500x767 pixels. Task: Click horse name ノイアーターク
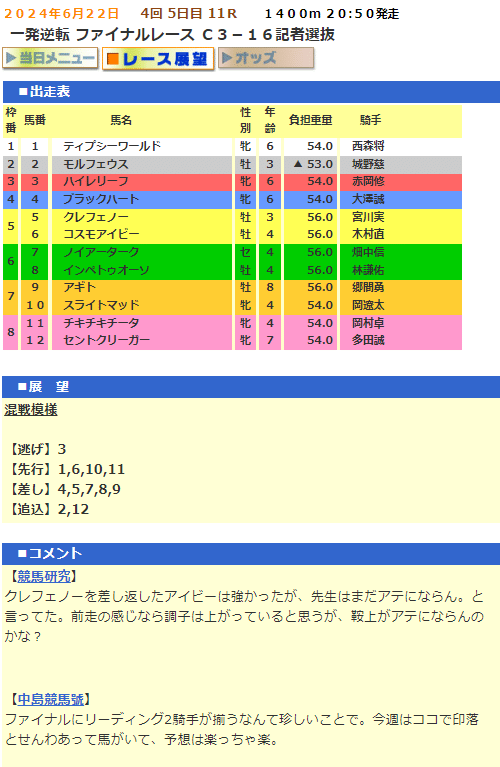[101, 252]
